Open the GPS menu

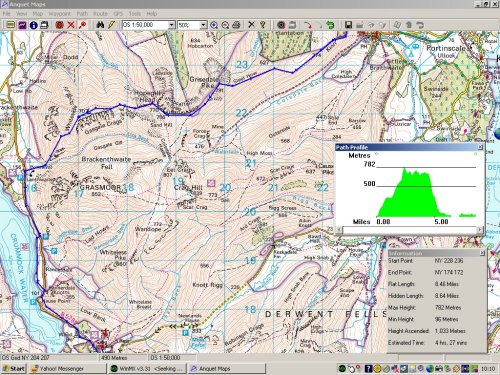pos(118,14)
